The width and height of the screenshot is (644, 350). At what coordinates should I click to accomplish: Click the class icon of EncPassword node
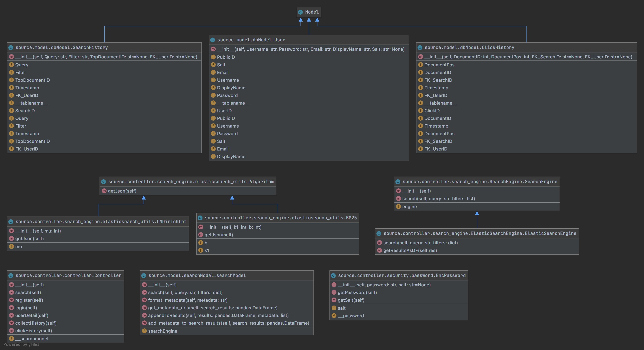(x=333, y=275)
